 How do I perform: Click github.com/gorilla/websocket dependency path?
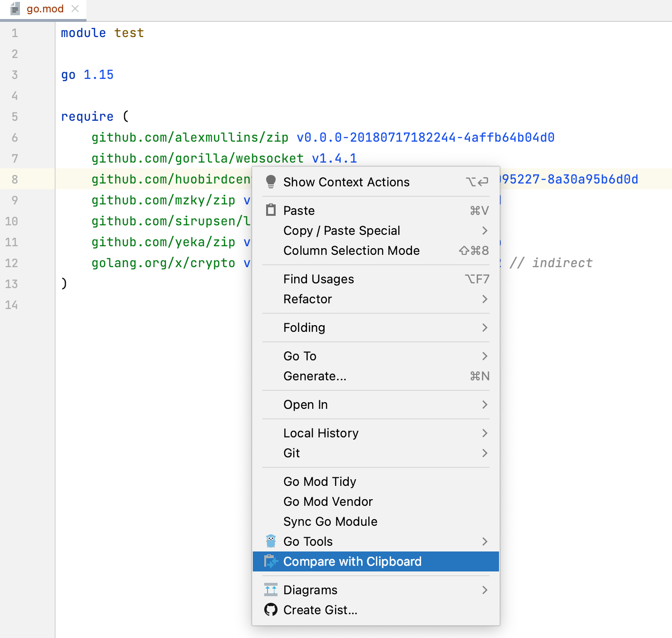pos(198,158)
